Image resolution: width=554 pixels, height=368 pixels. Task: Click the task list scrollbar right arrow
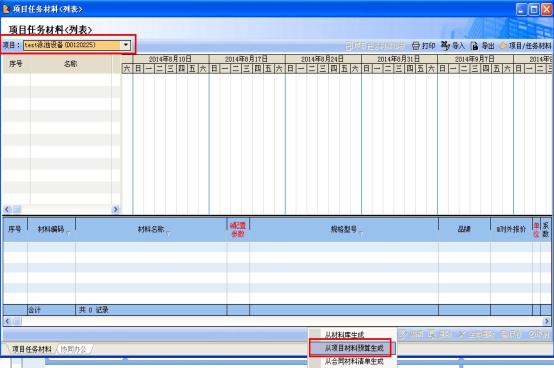tap(115, 209)
